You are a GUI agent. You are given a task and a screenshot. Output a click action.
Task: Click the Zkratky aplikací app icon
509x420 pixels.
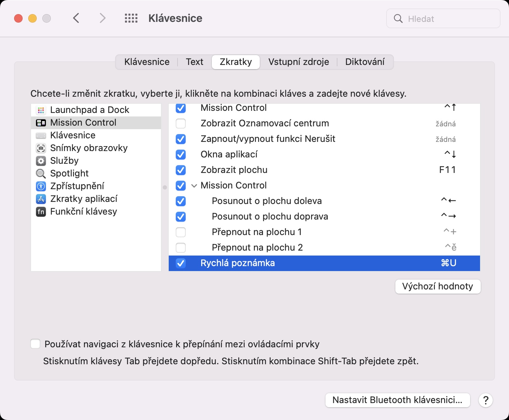(41, 199)
